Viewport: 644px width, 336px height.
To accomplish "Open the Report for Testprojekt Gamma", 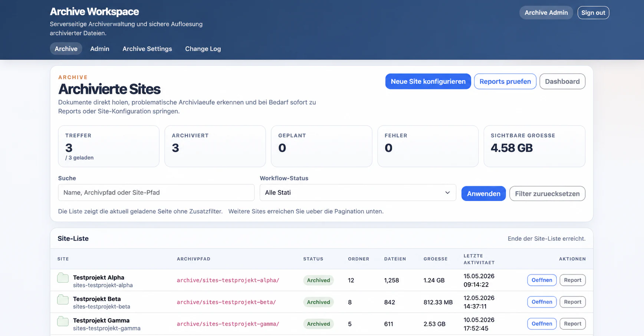I will pos(572,324).
